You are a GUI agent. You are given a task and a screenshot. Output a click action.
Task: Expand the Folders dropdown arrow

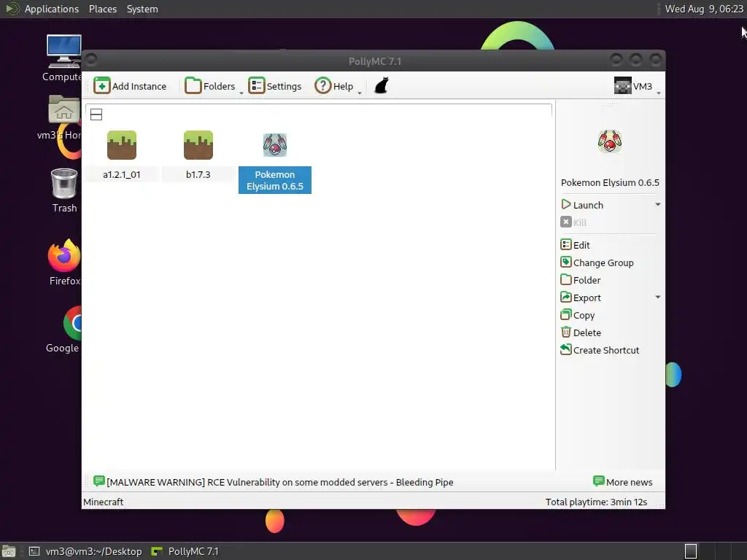click(241, 93)
